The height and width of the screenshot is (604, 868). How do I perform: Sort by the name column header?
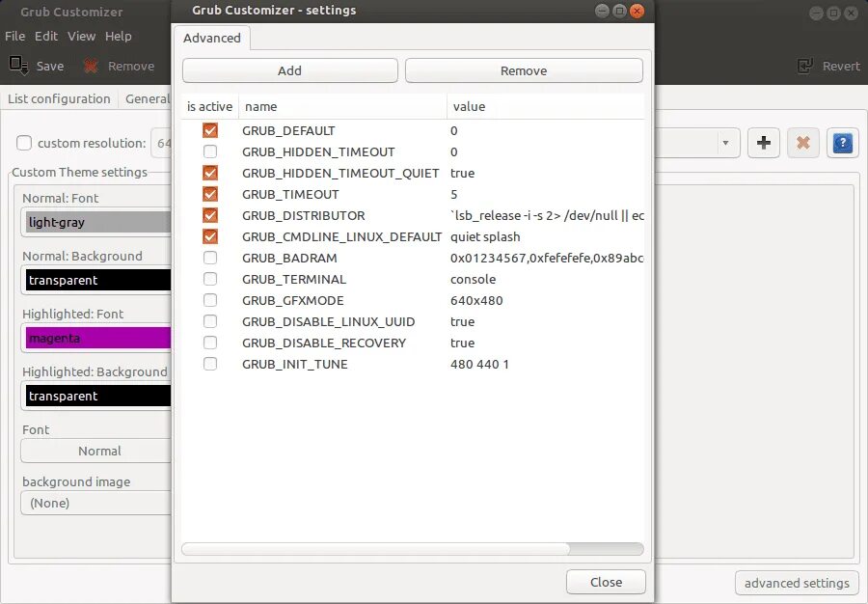[x=342, y=106]
